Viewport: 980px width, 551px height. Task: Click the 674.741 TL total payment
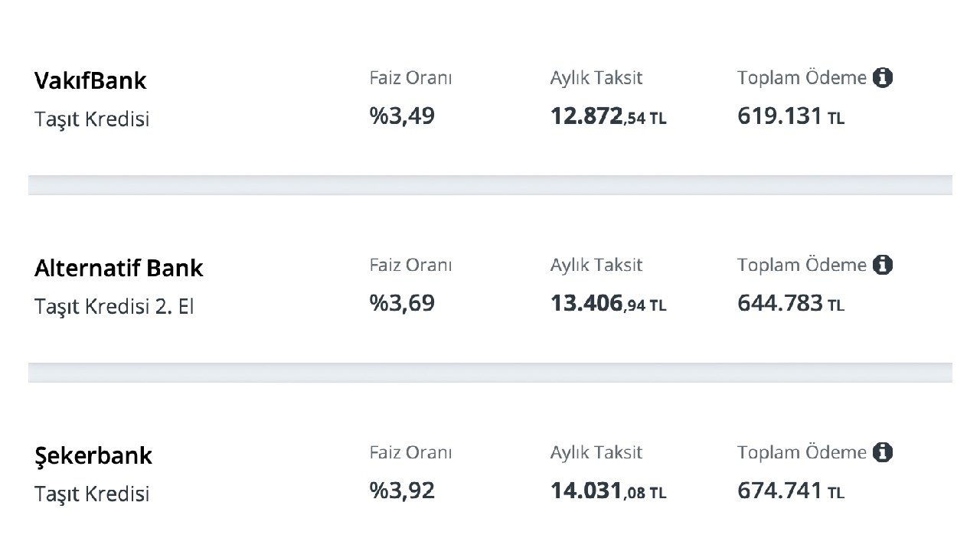click(x=791, y=491)
